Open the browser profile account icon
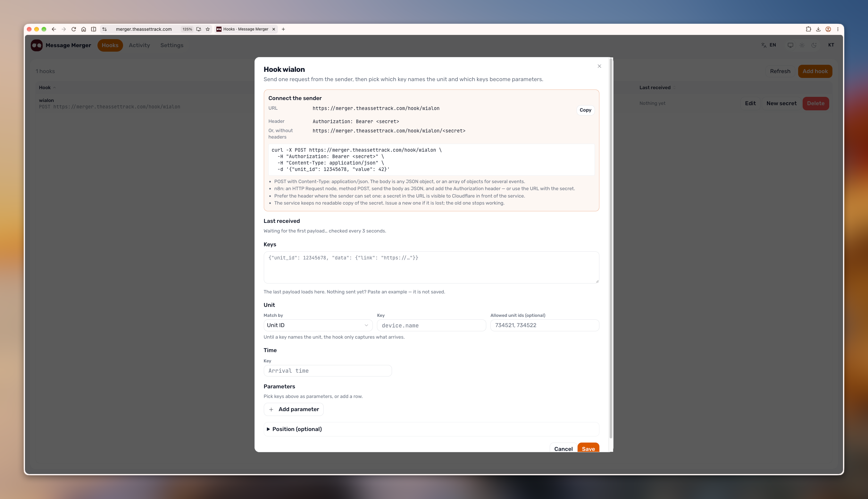This screenshot has width=868, height=499. pos(828,29)
